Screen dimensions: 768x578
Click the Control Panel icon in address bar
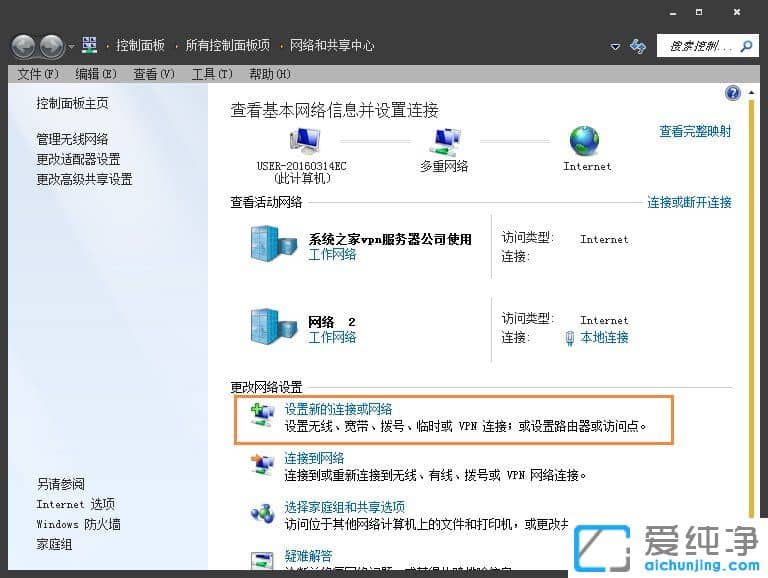pyautogui.click(x=89, y=45)
